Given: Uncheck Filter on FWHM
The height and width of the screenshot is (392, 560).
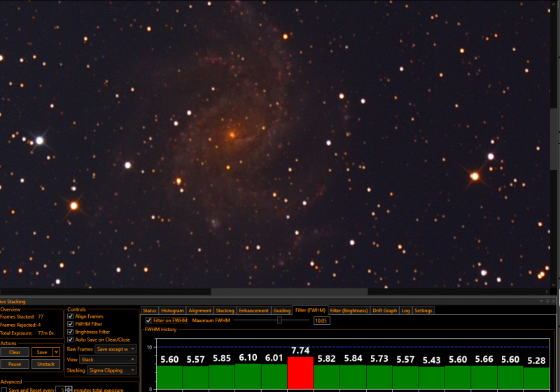Looking at the screenshot, I should [x=148, y=321].
